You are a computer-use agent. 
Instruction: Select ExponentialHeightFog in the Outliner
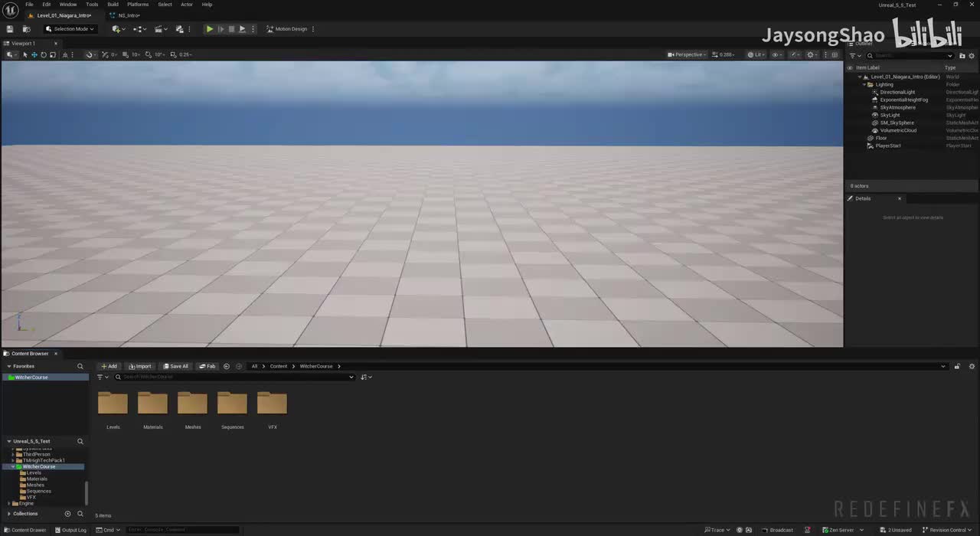click(x=903, y=100)
